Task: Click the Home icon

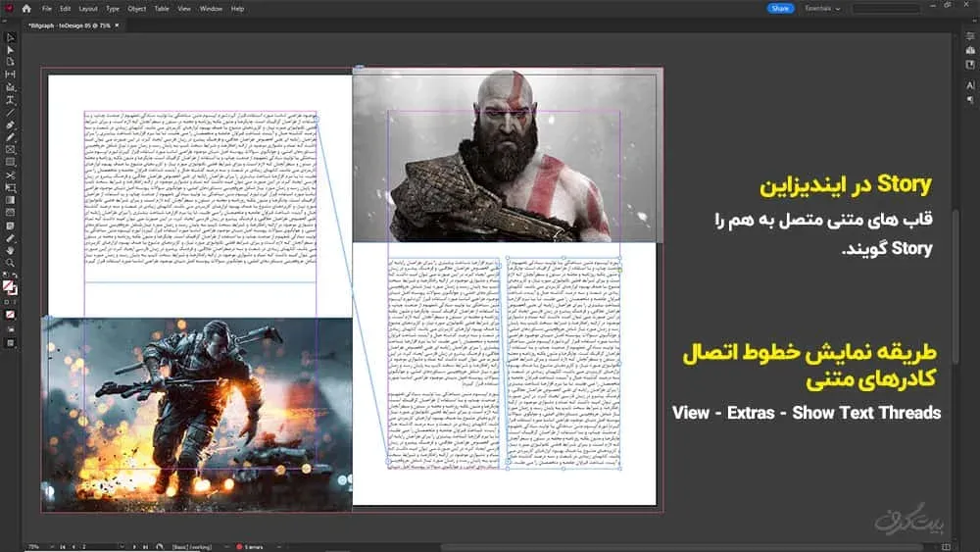Action: [26, 9]
